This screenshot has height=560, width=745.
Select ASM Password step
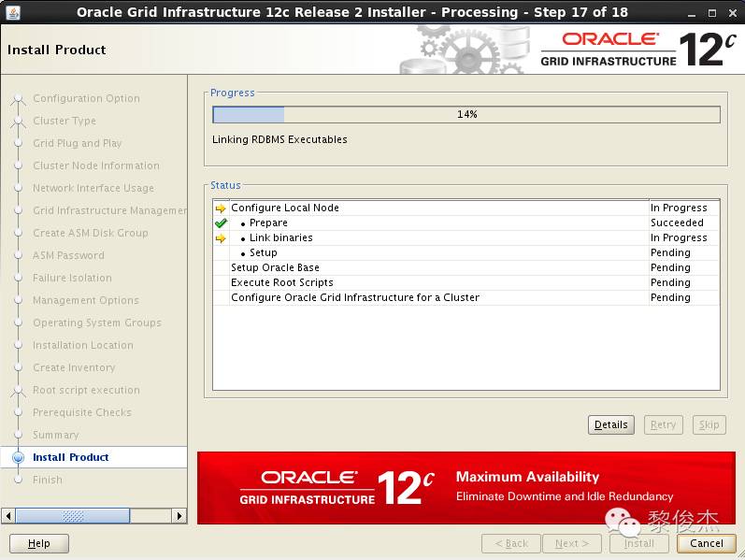pos(68,255)
